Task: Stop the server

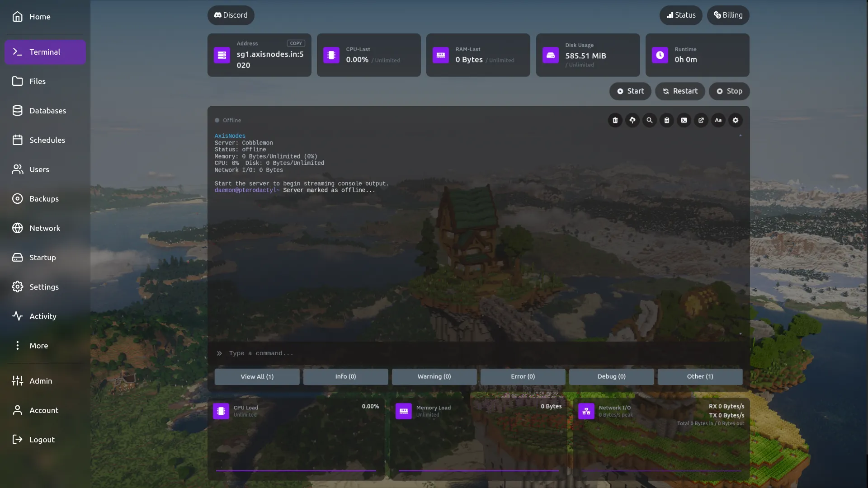Action: pyautogui.click(x=729, y=91)
